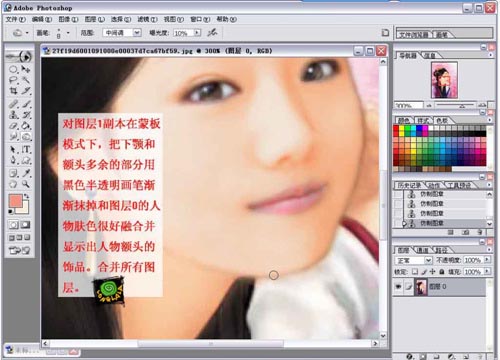Toggle airbrush option in options bar
The width and height of the screenshot is (500, 360).
tap(212, 32)
